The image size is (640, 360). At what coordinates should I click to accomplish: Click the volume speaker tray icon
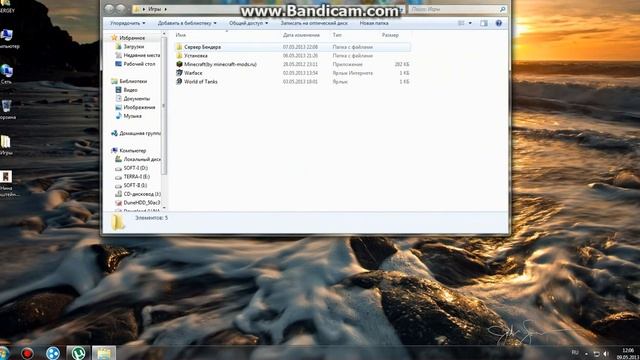(x=606, y=353)
